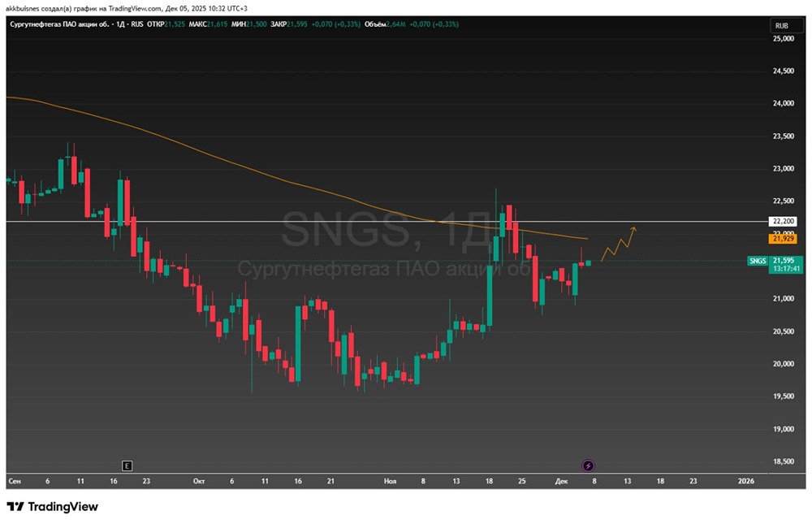Click the 'Объём' volume indicator label
This screenshot has height=524, width=812.
(375, 24)
